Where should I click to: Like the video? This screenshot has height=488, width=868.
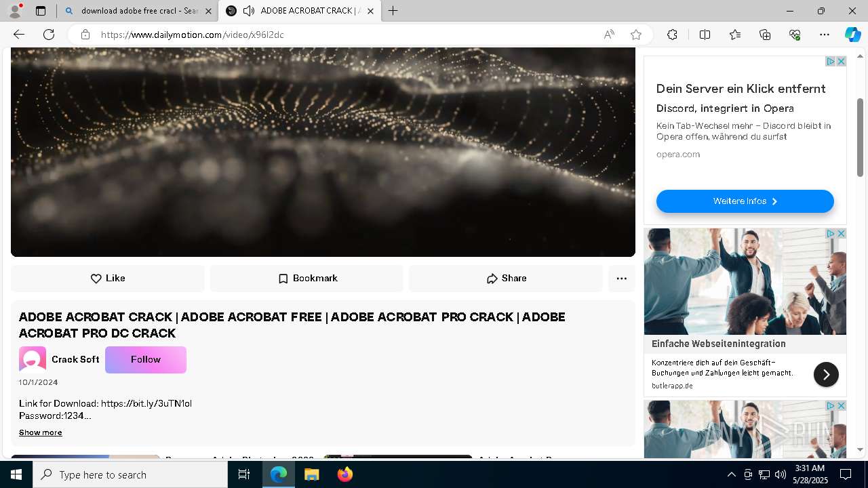108,279
